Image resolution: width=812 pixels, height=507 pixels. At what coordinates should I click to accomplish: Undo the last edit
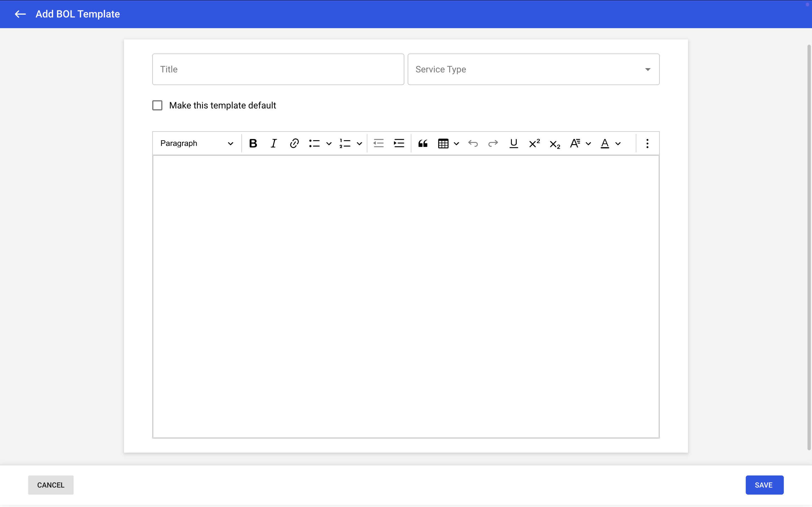[473, 144]
